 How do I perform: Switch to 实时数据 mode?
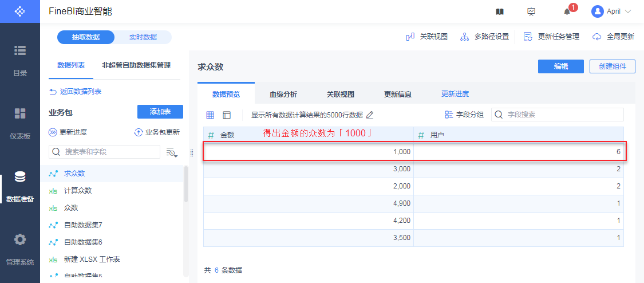[x=143, y=37]
